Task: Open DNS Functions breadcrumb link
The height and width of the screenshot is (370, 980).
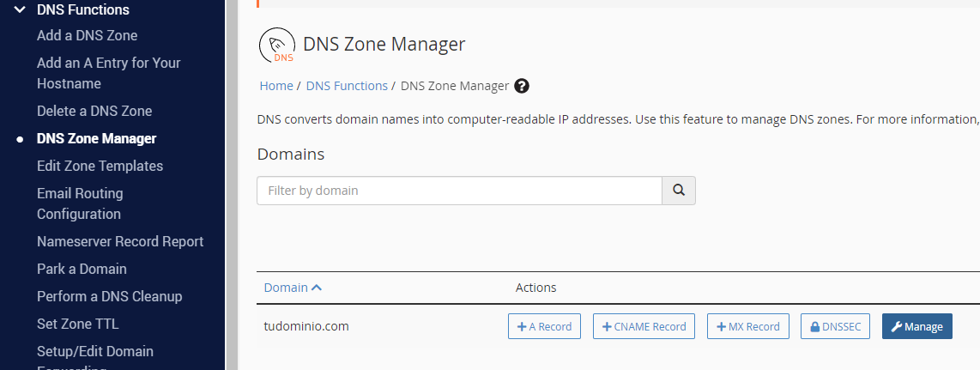Action: [x=347, y=86]
